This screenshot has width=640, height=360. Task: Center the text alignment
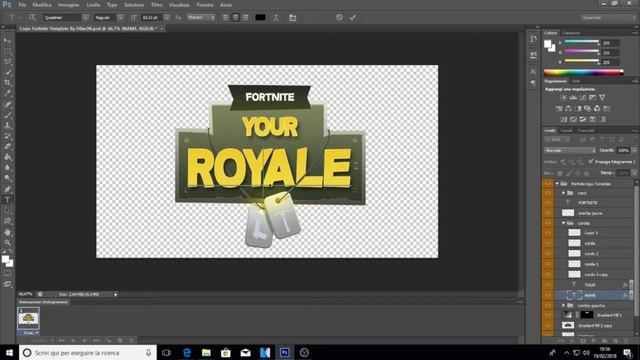click(x=236, y=18)
